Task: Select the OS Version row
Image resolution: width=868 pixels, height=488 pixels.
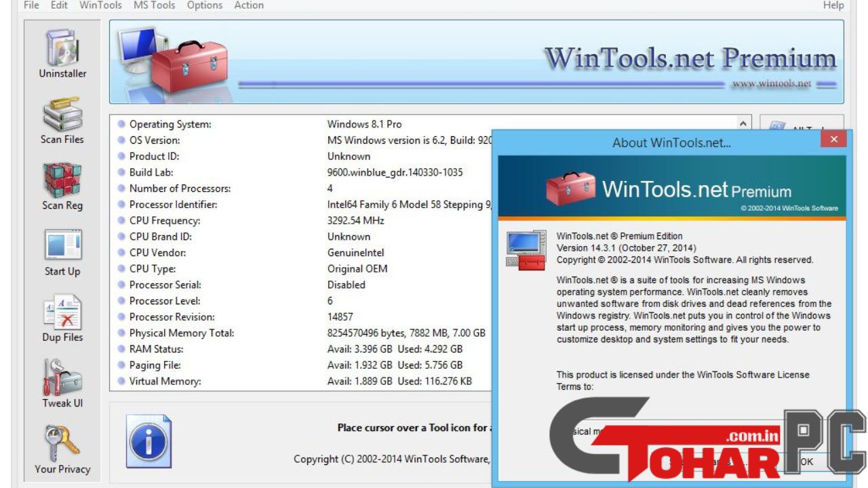Action: [301, 140]
